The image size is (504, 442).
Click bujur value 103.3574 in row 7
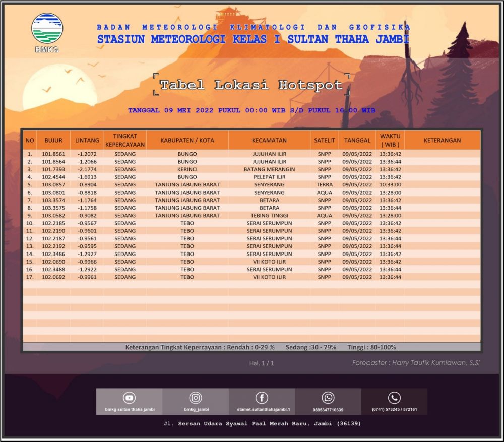(53, 200)
